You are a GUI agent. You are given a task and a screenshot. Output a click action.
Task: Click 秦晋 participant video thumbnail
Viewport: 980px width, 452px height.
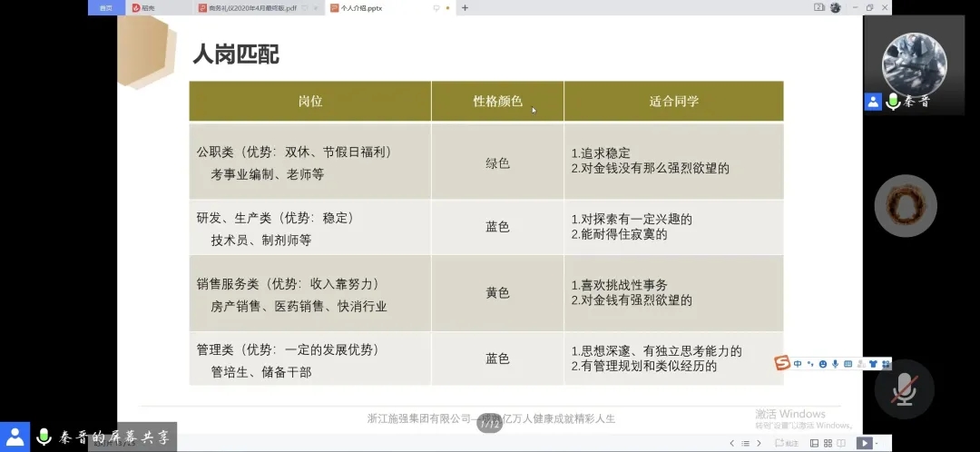click(x=914, y=62)
